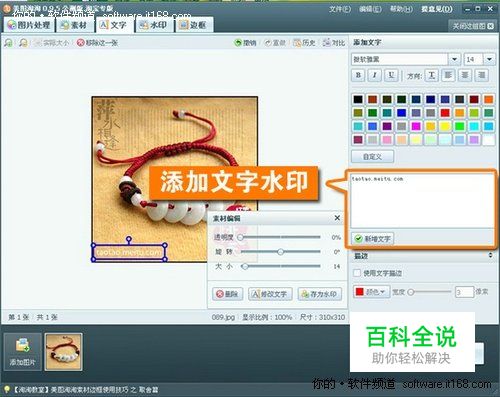Open the 水印 tab
Viewport: 500px width, 397px height.
154,25
